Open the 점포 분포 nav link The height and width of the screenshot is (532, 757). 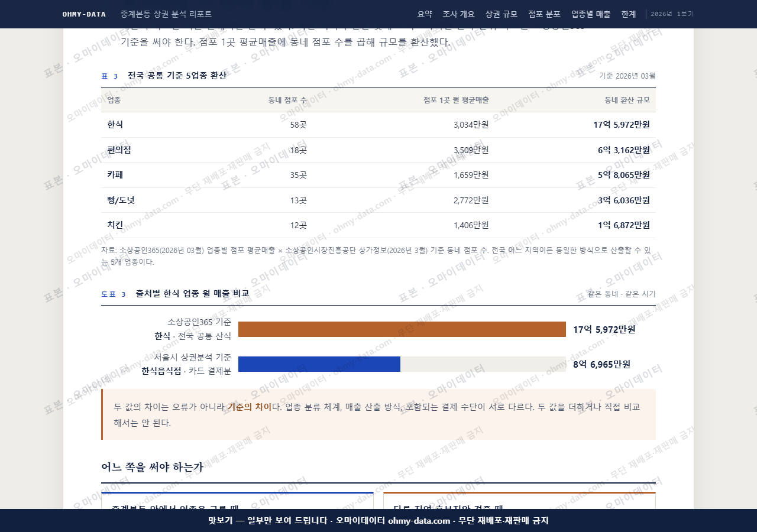point(544,14)
